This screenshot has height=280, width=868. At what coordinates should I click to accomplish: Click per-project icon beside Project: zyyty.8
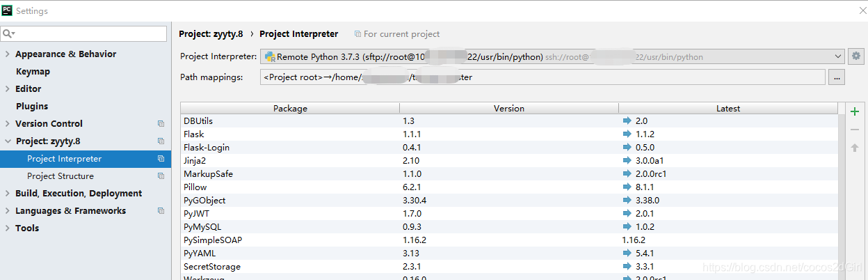click(161, 141)
